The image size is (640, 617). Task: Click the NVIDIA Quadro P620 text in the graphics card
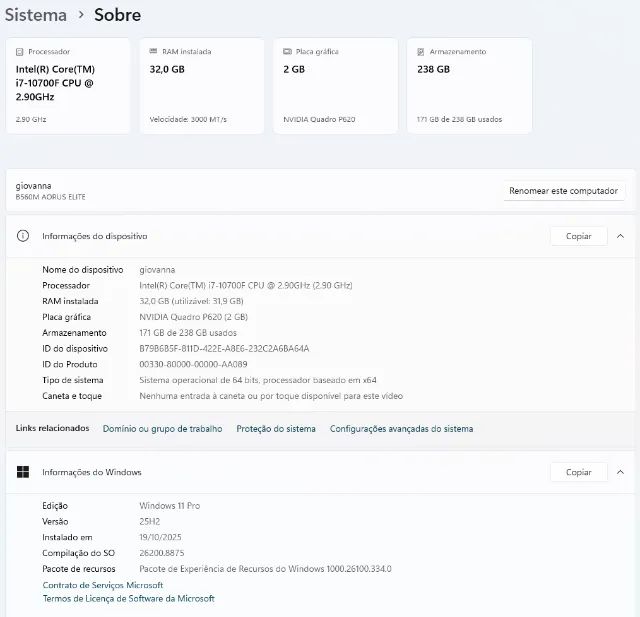click(x=319, y=119)
